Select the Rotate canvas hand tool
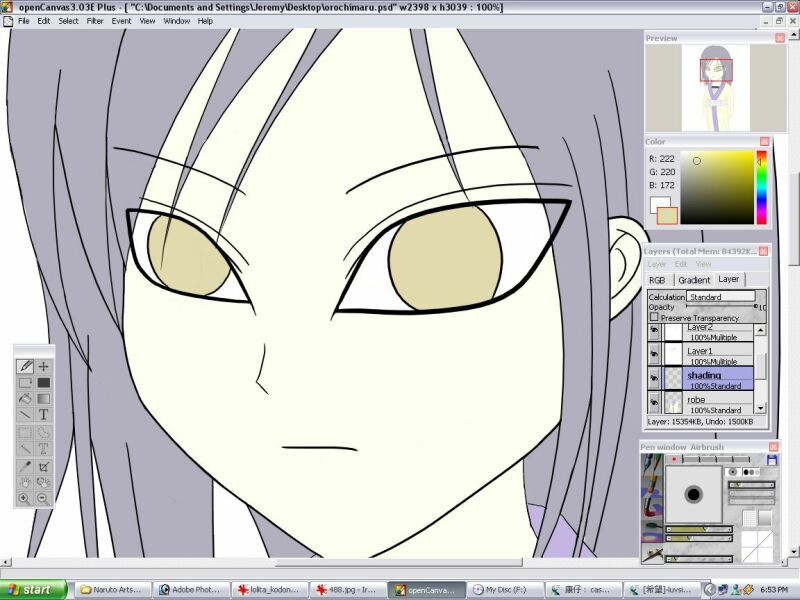 pyautogui.click(x=43, y=482)
